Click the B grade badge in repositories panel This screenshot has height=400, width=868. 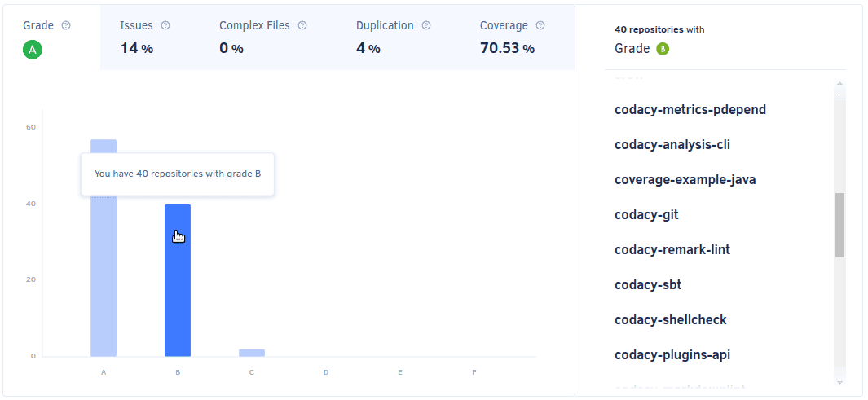tap(663, 49)
